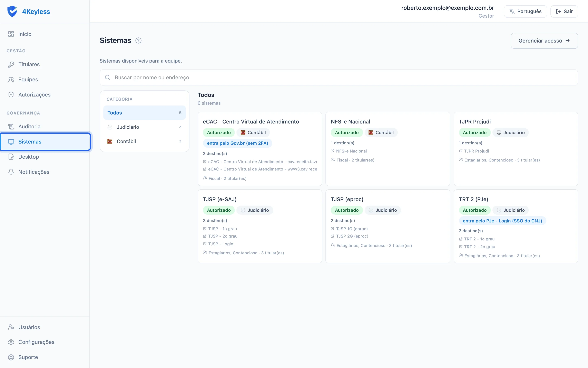The width and height of the screenshot is (588, 368).
Task: Filter by Judiciário category
Action: 144,127
